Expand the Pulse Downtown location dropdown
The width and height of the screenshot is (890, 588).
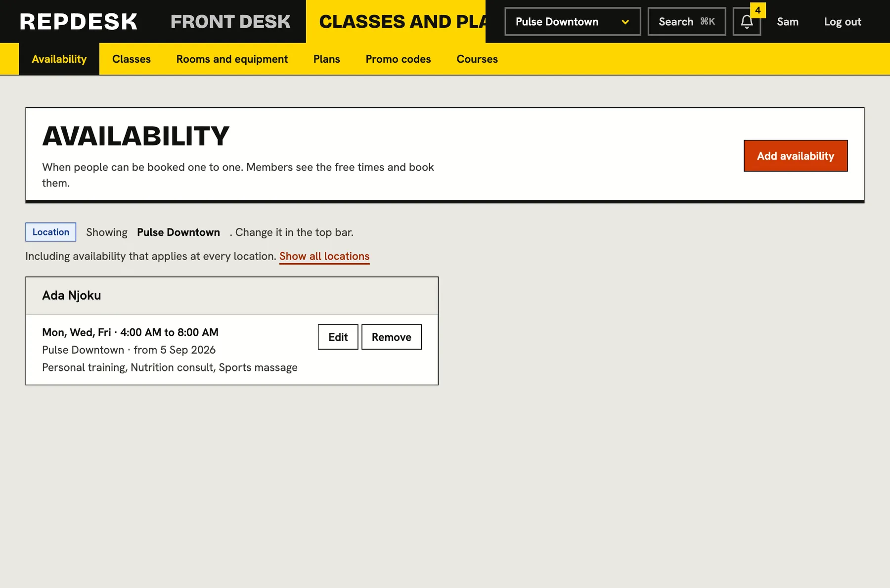(573, 22)
